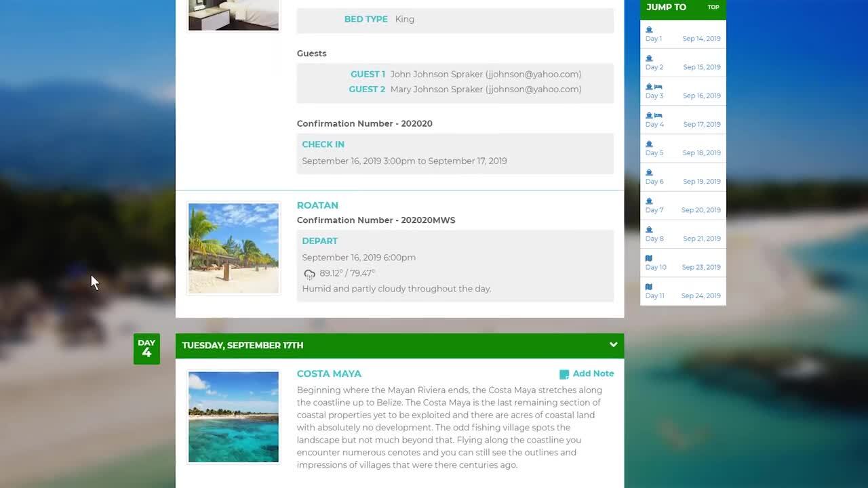Select the Day 6 ship icon
This screenshot has width=868, height=488.
(x=649, y=172)
